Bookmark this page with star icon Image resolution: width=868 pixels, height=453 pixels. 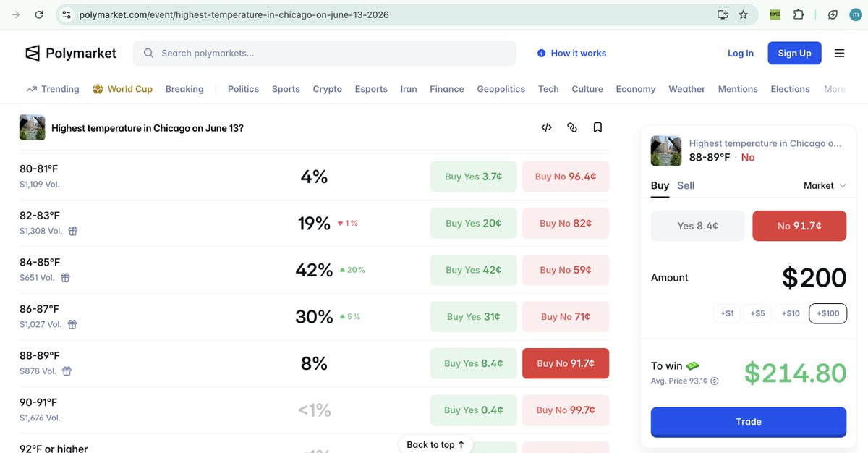[x=743, y=14]
